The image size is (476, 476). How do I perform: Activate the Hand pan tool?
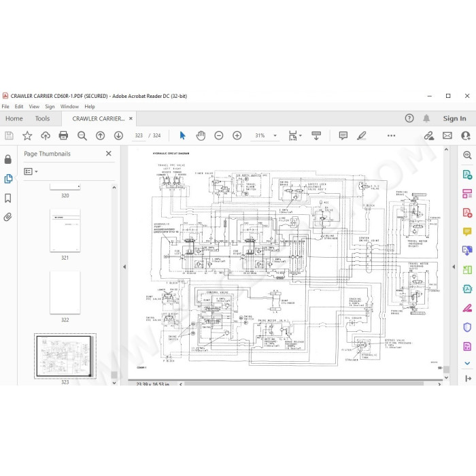201,135
